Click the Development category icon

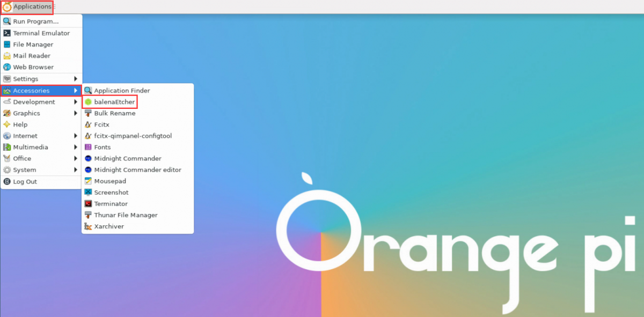(x=7, y=102)
